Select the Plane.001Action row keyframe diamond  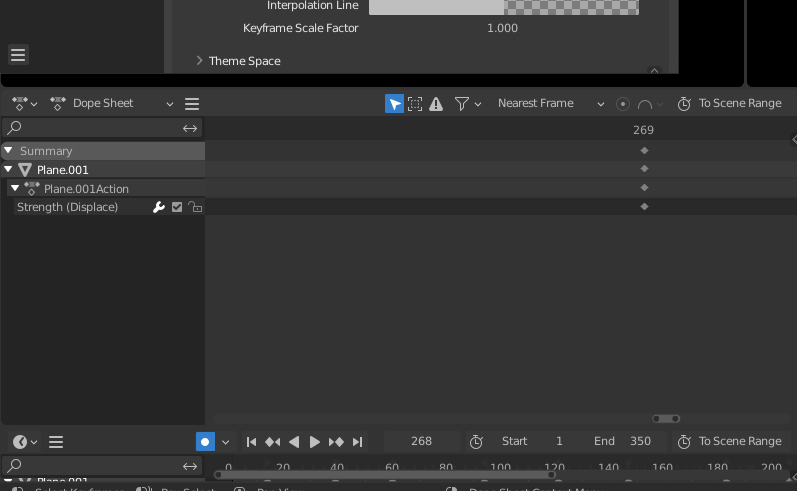tap(645, 188)
